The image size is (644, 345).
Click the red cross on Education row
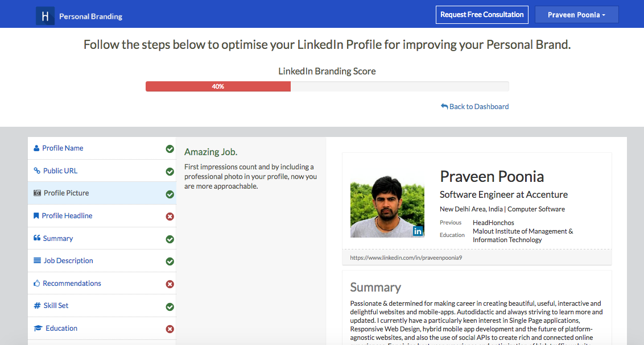point(170,329)
